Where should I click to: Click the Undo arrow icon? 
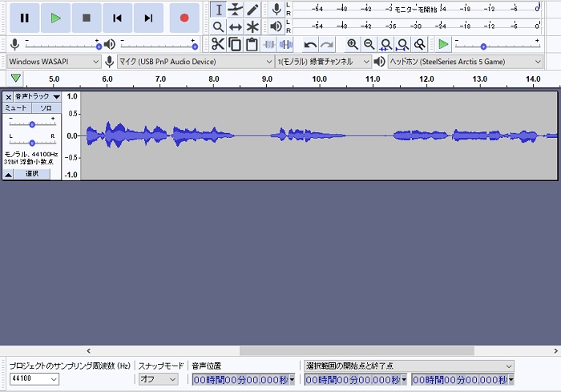(310, 44)
